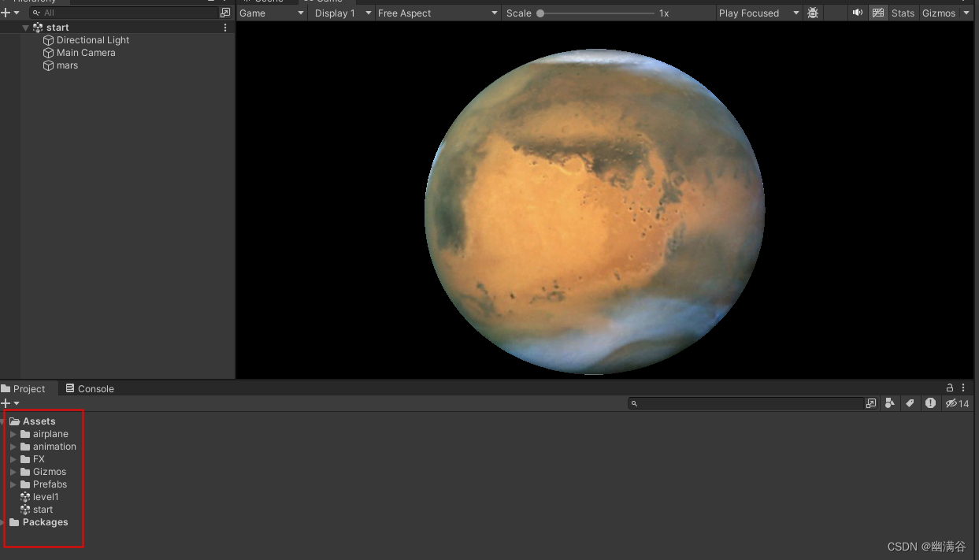979x560 pixels.
Task: Open the Play Focused dropdown
Action: pyautogui.click(x=758, y=13)
